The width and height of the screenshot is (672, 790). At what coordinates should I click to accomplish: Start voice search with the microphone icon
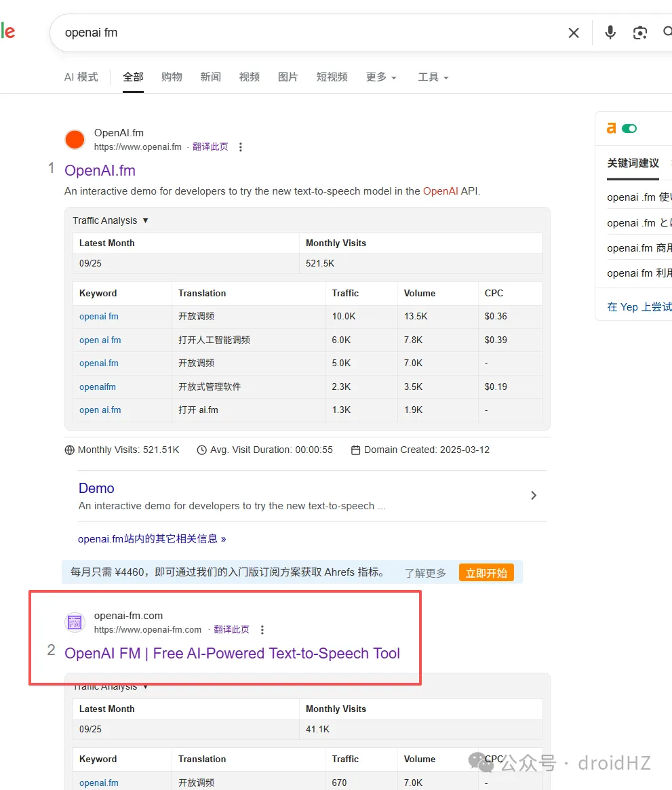tap(610, 33)
